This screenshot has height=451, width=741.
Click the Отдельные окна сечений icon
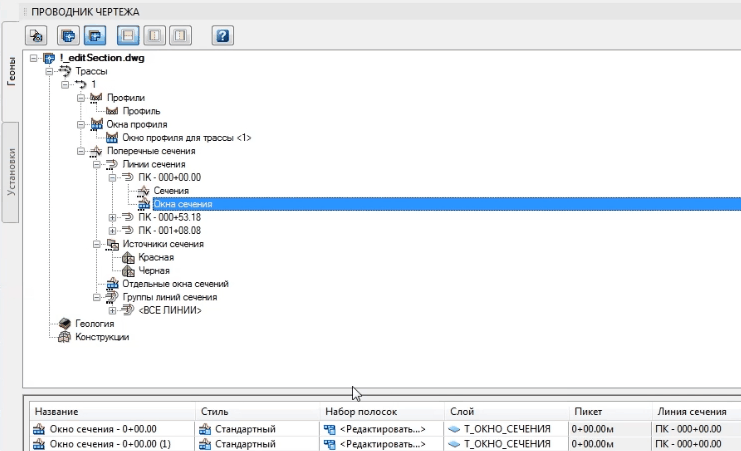pyautogui.click(x=112, y=284)
